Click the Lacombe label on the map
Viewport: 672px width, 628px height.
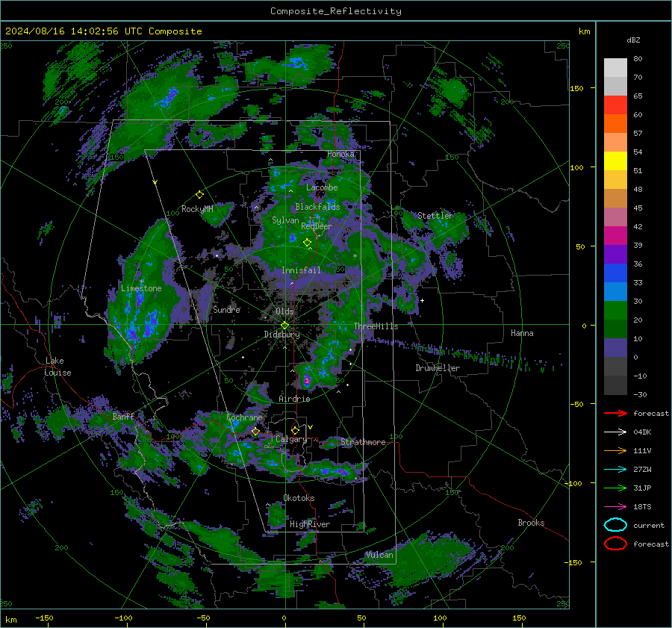[x=322, y=187]
